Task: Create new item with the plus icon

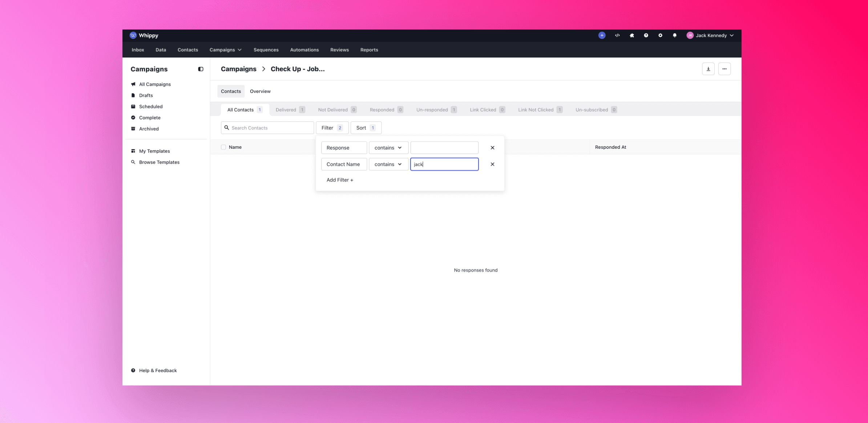Action: [602, 35]
